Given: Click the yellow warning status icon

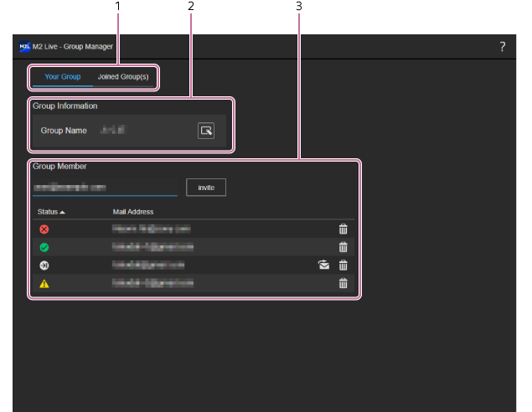Looking at the screenshot, I should click(x=44, y=284).
